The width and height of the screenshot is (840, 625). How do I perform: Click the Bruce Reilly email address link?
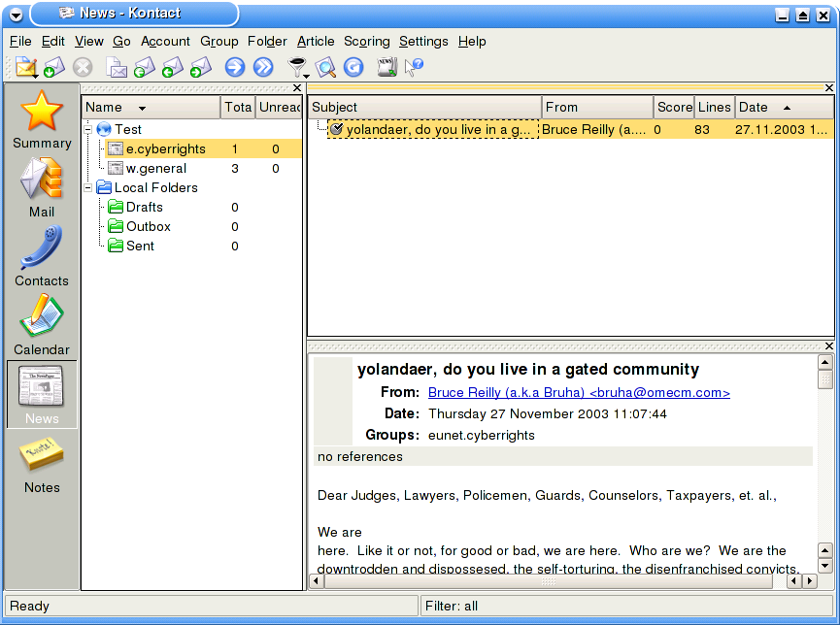coord(579,393)
